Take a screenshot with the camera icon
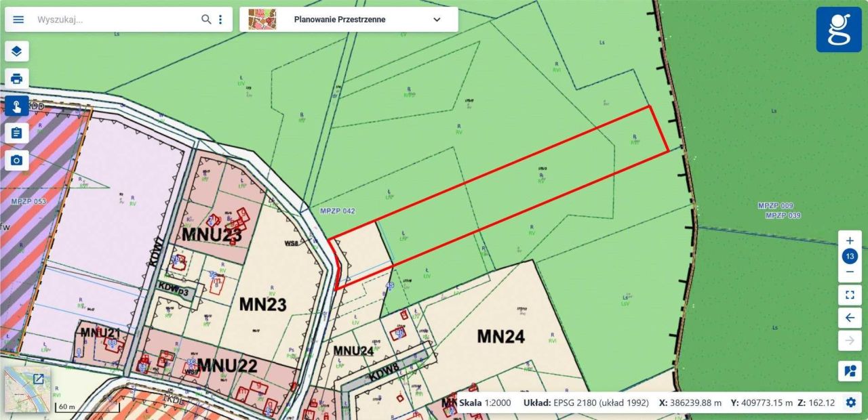 pos(16,161)
